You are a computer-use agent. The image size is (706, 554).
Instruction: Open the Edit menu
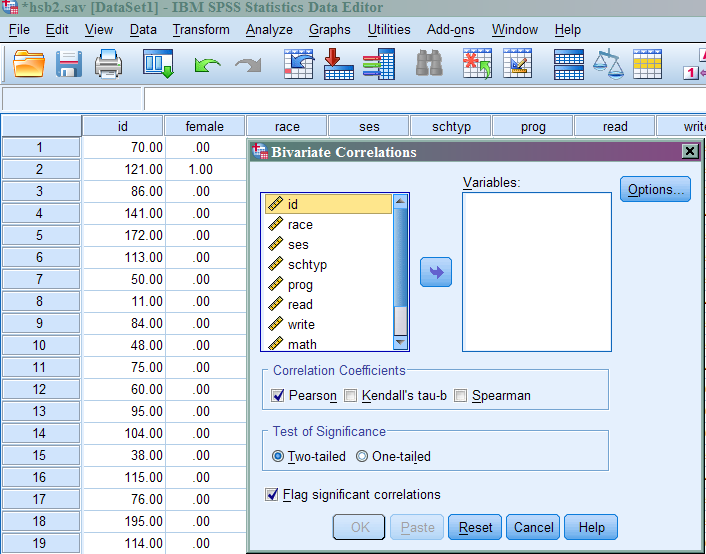coord(57,30)
